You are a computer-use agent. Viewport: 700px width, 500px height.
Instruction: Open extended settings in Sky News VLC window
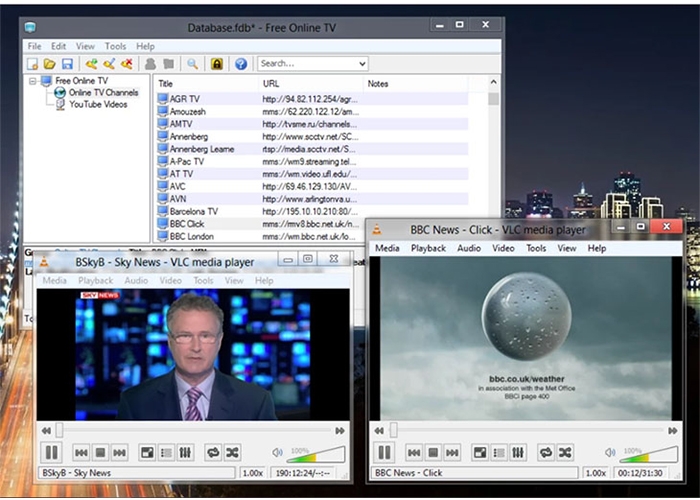tap(185, 453)
